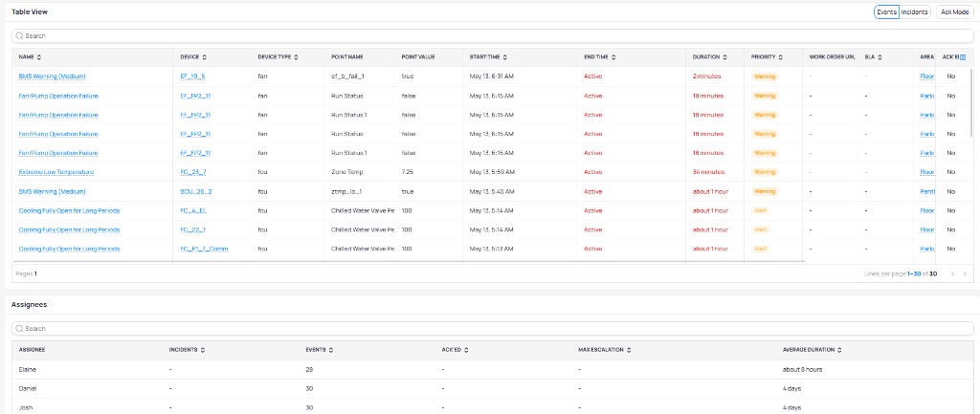Open device FC_P1_7_Comm
Image resolution: width=980 pixels, height=414 pixels.
[204, 249]
